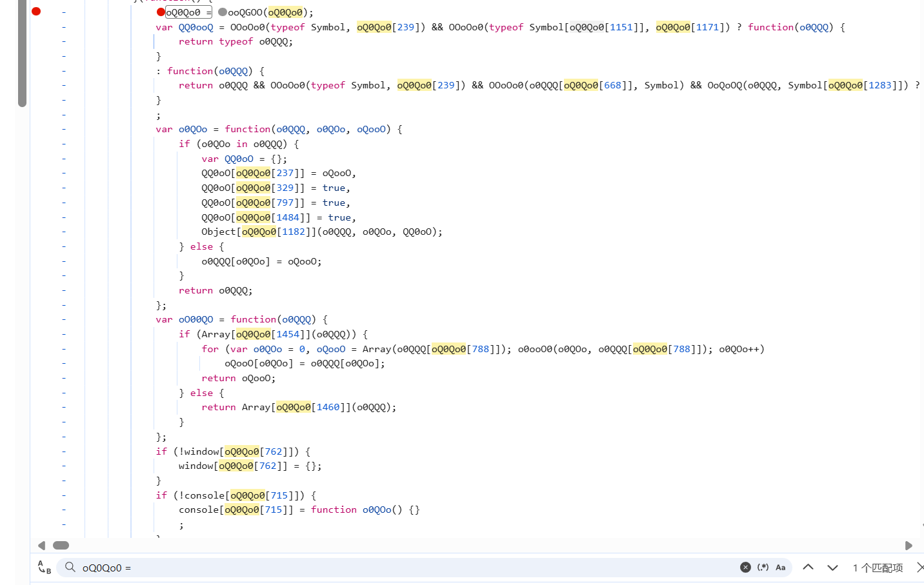
Task: Toggle the replace (A to B) icon in search bar
Action: [44, 568]
